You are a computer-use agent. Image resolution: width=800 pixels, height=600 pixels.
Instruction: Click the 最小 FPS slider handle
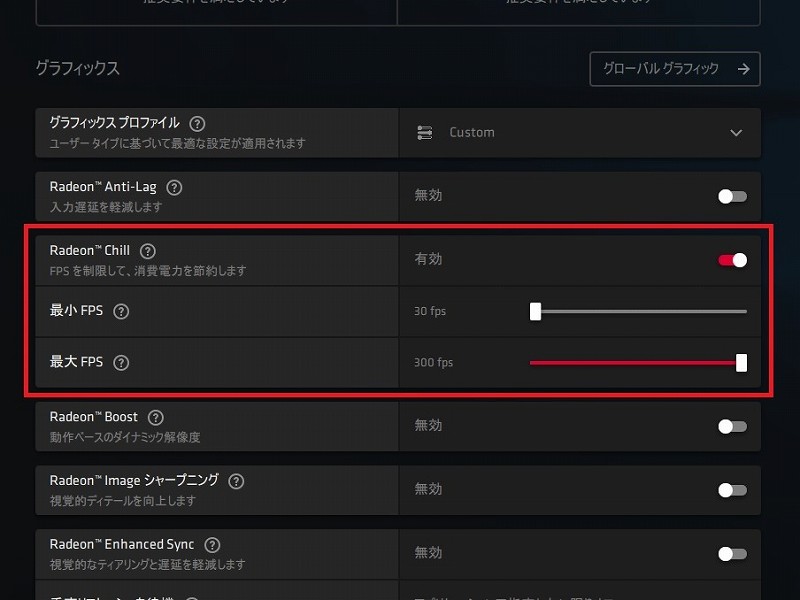click(535, 311)
